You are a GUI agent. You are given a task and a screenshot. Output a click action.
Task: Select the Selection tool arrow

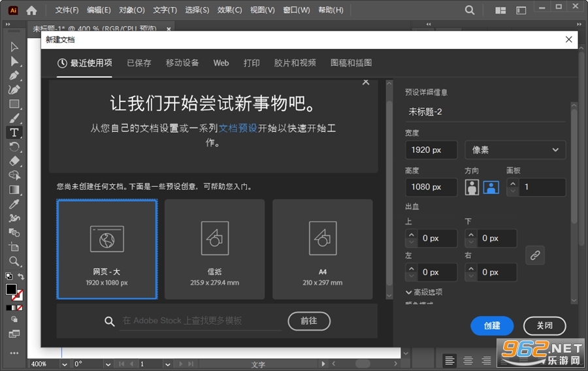[x=14, y=47]
